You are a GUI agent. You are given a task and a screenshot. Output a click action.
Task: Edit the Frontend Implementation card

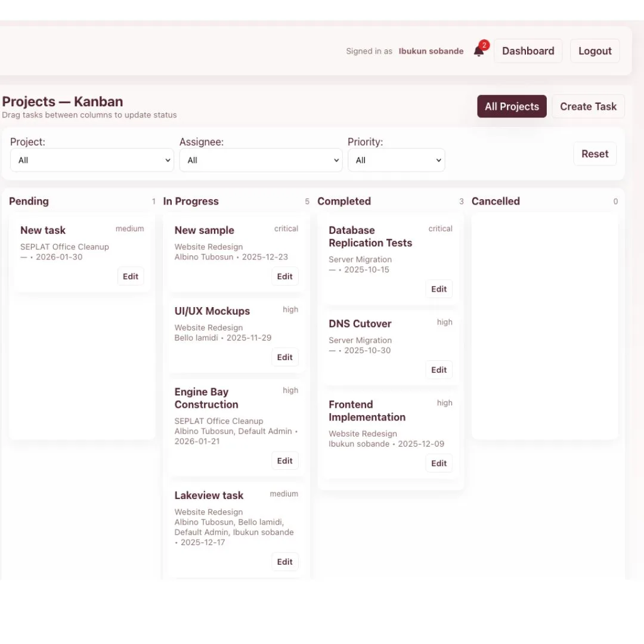click(x=439, y=463)
